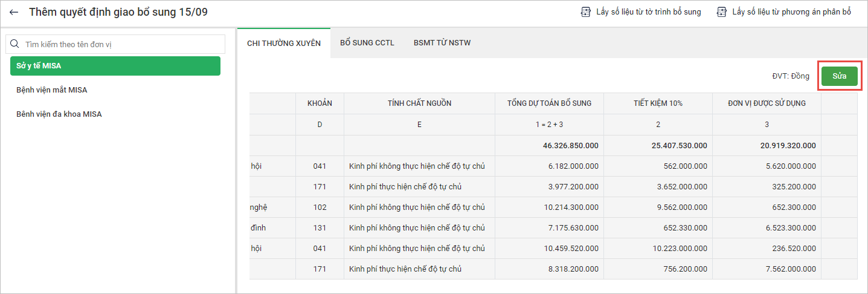
Task: Select Sở y tế MISA unit
Action: click(x=115, y=66)
